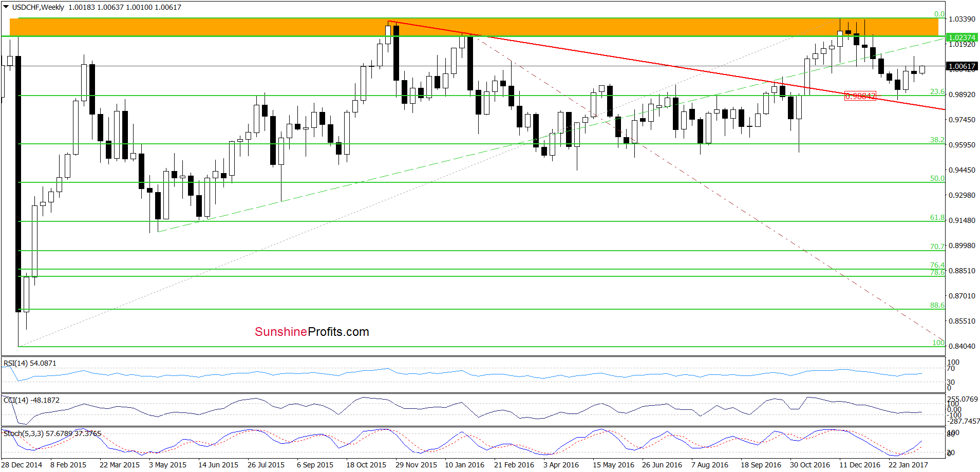
Task: Click the 0.91480 price axis value
Action: click(962, 220)
